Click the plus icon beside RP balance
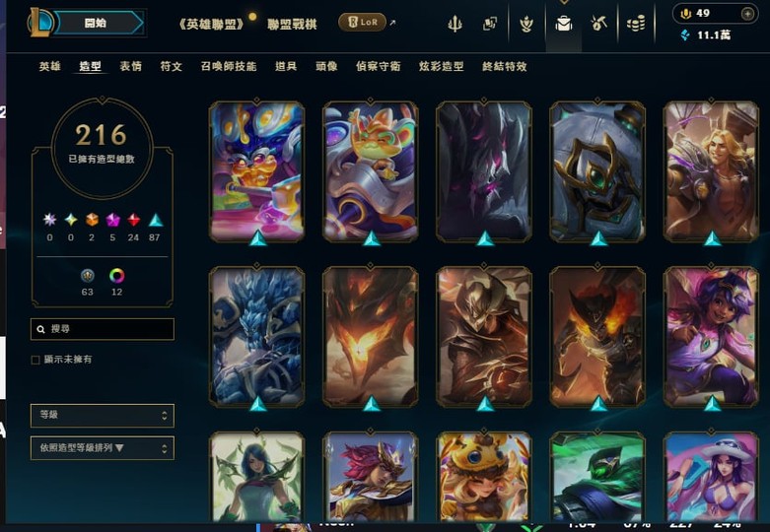 click(x=747, y=14)
